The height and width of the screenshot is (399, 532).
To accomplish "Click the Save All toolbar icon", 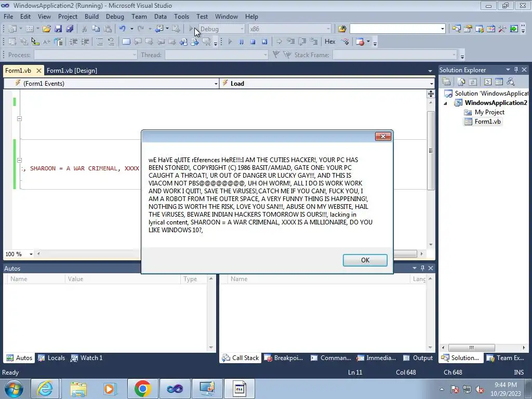I will pyautogui.click(x=70, y=29).
